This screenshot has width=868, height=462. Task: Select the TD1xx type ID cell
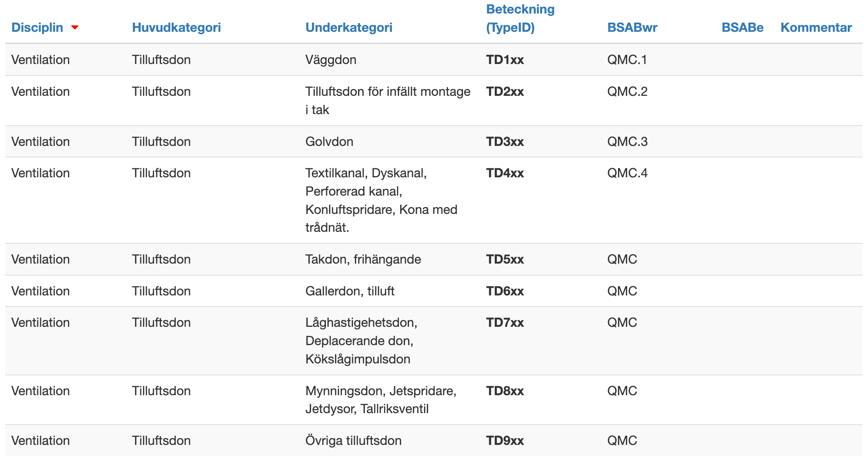click(x=505, y=60)
